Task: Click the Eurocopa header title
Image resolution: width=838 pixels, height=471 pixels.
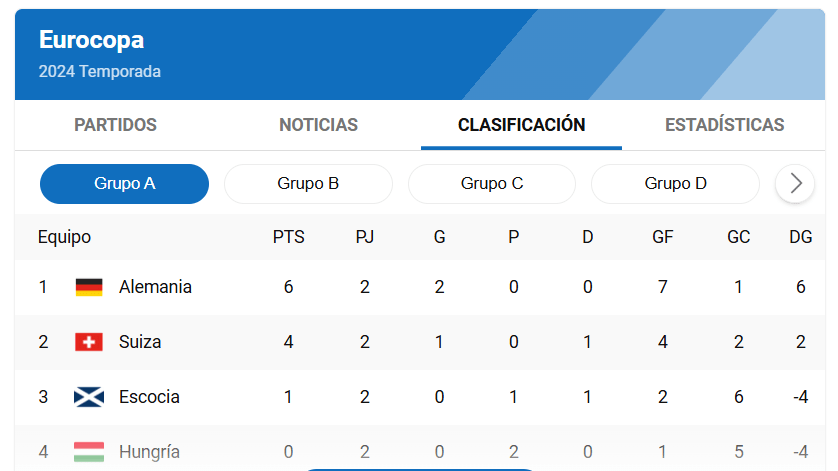Action: [91, 40]
